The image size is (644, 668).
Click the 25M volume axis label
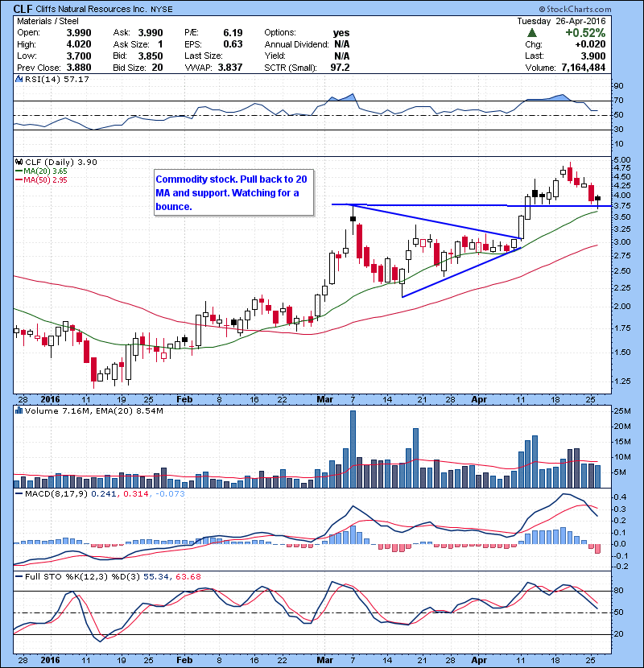(621, 410)
